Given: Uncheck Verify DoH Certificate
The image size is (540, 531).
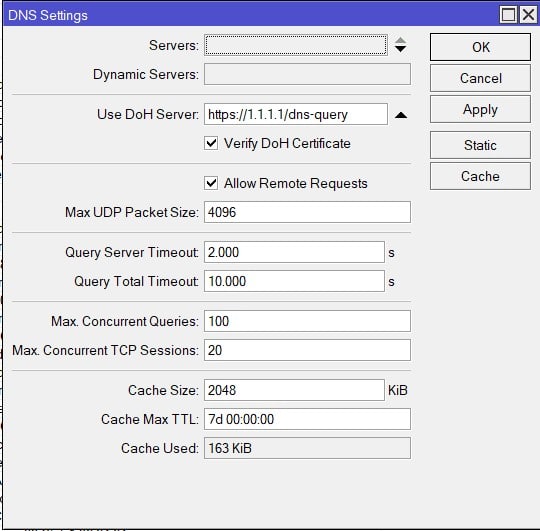Looking at the screenshot, I should pos(211,143).
